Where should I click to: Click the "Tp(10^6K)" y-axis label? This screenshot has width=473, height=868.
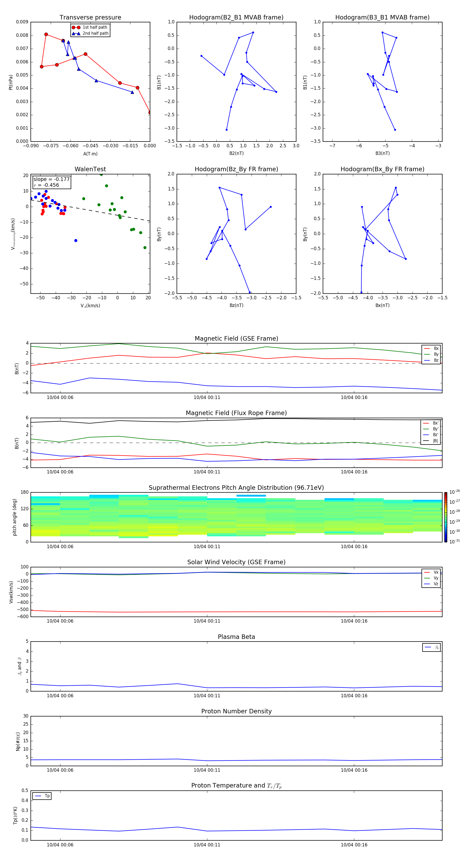(15, 815)
